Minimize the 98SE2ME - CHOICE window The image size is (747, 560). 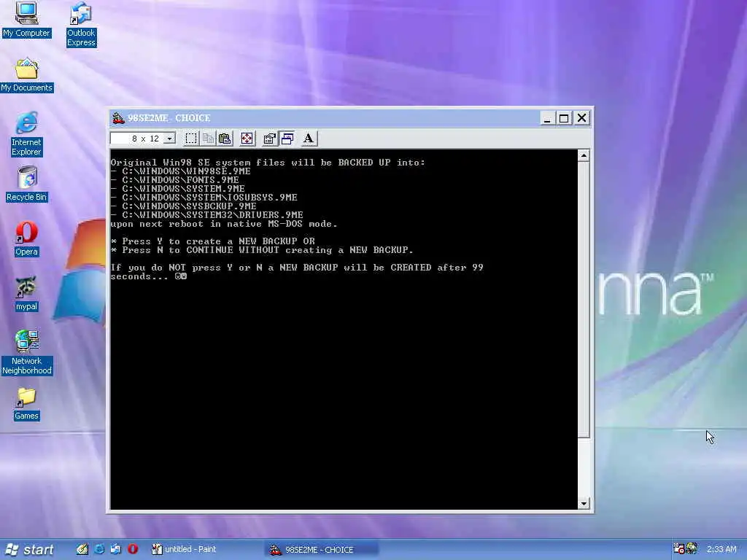coord(547,118)
